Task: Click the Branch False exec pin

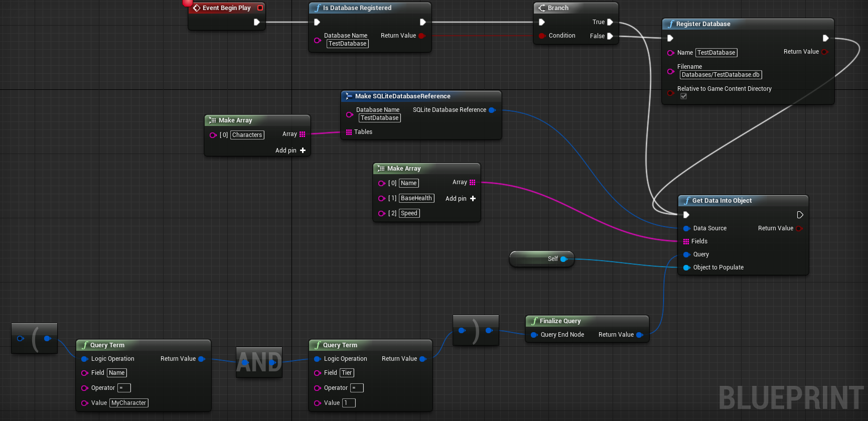Action: point(610,36)
